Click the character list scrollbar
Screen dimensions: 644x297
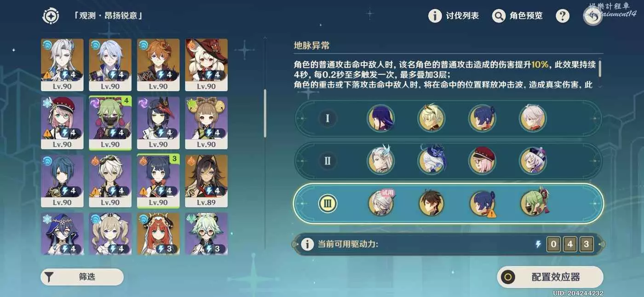pyautogui.click(x=264, y=113)
